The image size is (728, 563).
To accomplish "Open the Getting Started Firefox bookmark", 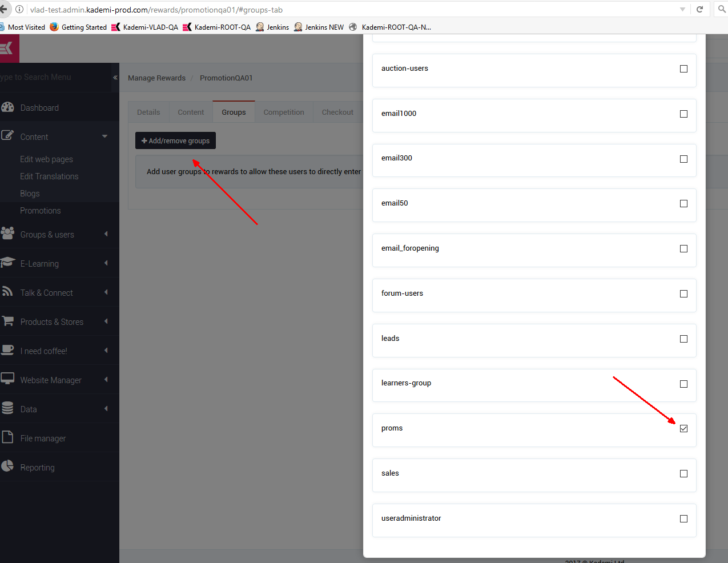I will tap(78, 27).
